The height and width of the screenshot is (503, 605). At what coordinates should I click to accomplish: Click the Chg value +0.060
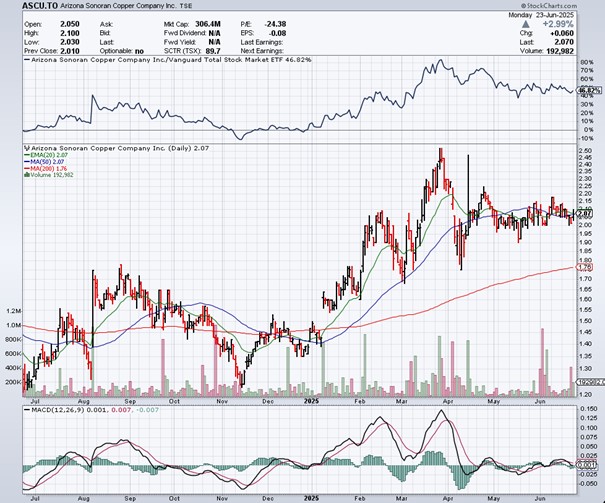[562, 33]
